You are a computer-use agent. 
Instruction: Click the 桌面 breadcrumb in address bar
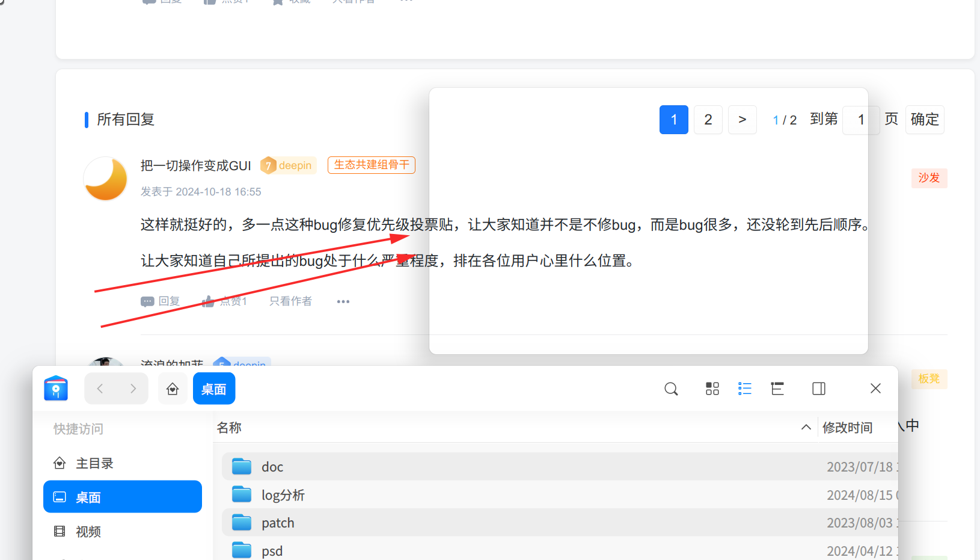213,389
